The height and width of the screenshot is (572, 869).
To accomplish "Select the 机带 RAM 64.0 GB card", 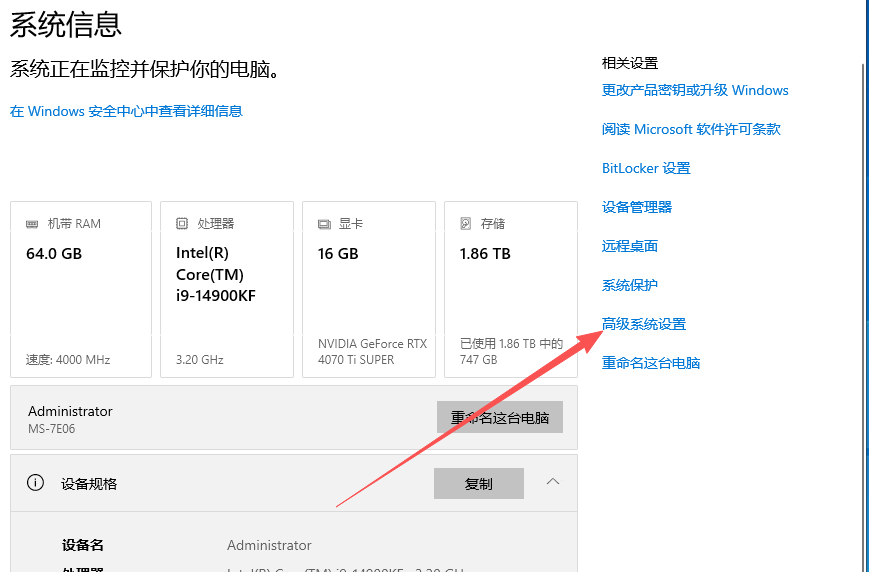I will tap(81, 289).
